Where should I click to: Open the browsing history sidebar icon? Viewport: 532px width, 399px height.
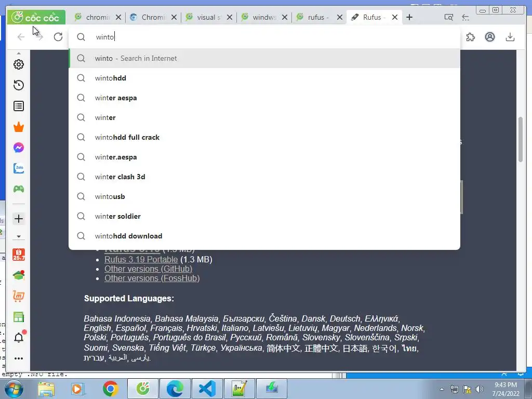click(x=19, y=85)
